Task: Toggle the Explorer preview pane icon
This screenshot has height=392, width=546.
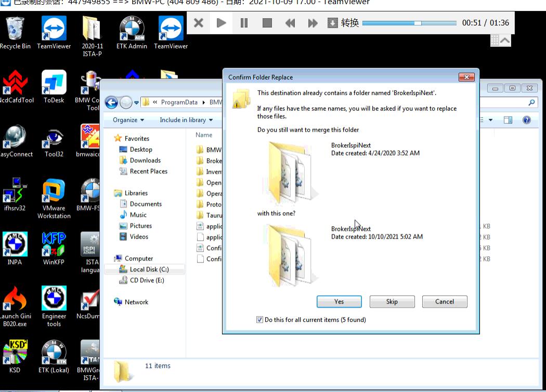Action: (508, 120)
